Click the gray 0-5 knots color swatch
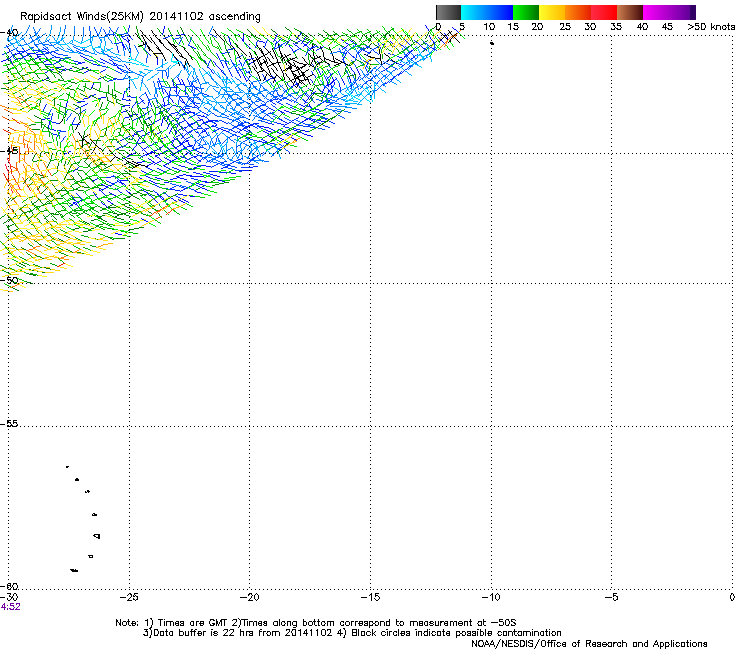This screenshot has width=740, height=650. click(448, 12)
